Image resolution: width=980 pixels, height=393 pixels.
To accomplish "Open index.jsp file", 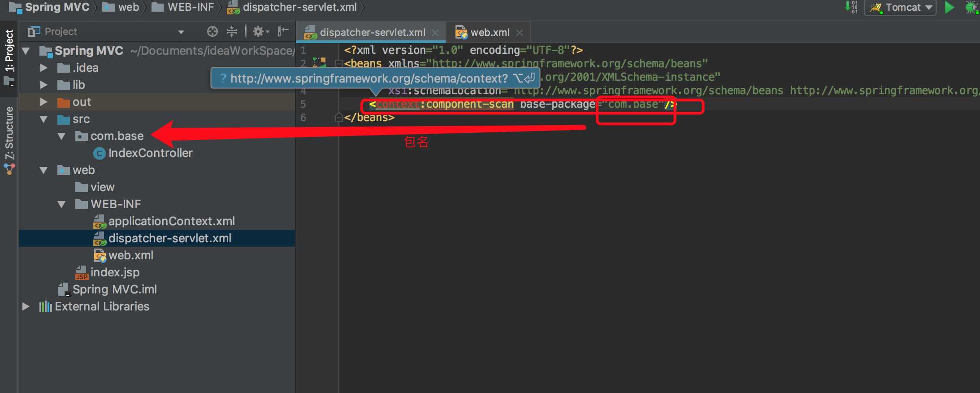I will [115, 272].
